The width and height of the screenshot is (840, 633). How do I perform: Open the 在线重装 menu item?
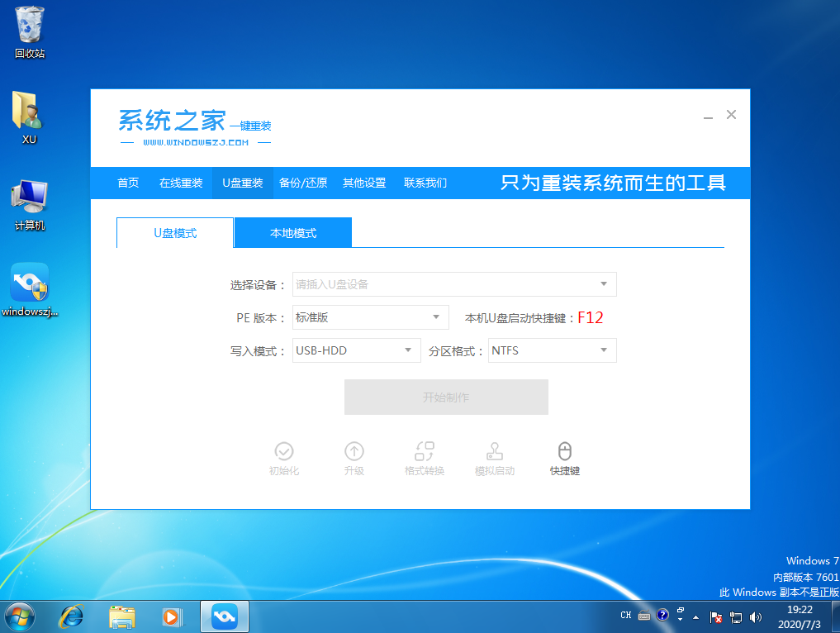pyautogui.click(x=181, y=183)
